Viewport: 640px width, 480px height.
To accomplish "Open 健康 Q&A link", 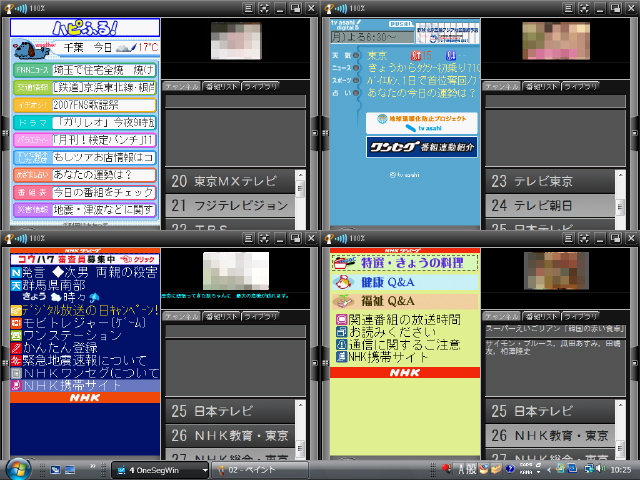I will [x=404, y=282].
